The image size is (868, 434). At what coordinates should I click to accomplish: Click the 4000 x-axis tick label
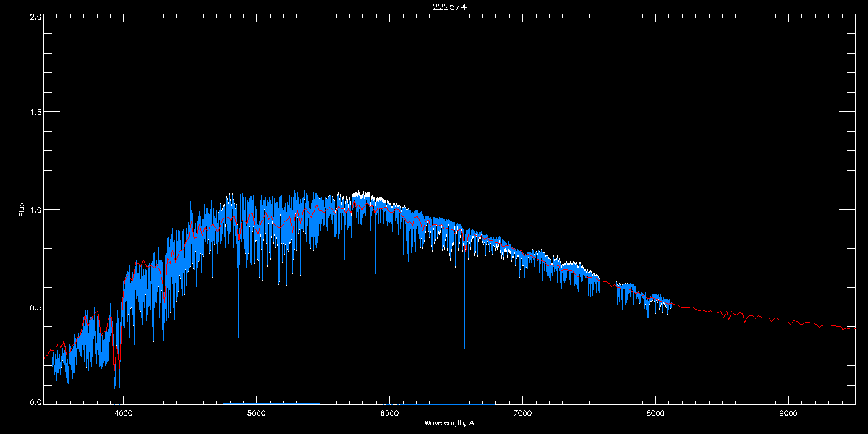point(123,414)
